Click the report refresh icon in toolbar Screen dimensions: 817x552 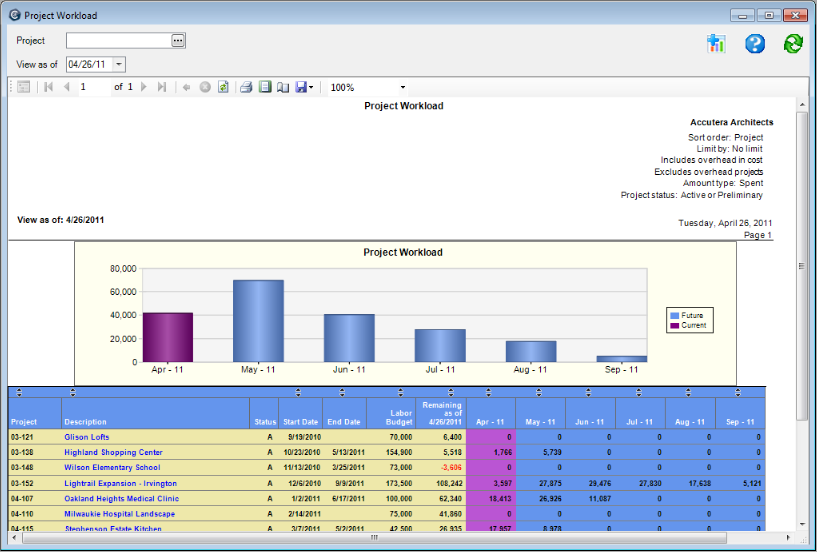223,87
